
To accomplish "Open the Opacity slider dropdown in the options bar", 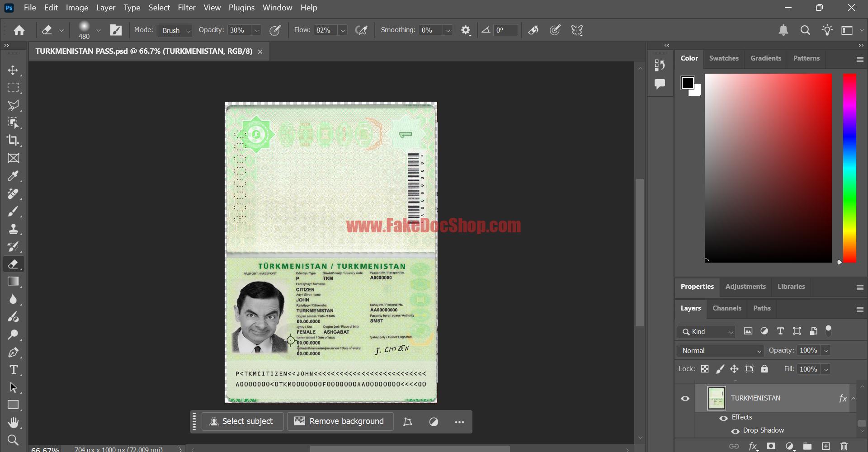I will coord(256,30).
